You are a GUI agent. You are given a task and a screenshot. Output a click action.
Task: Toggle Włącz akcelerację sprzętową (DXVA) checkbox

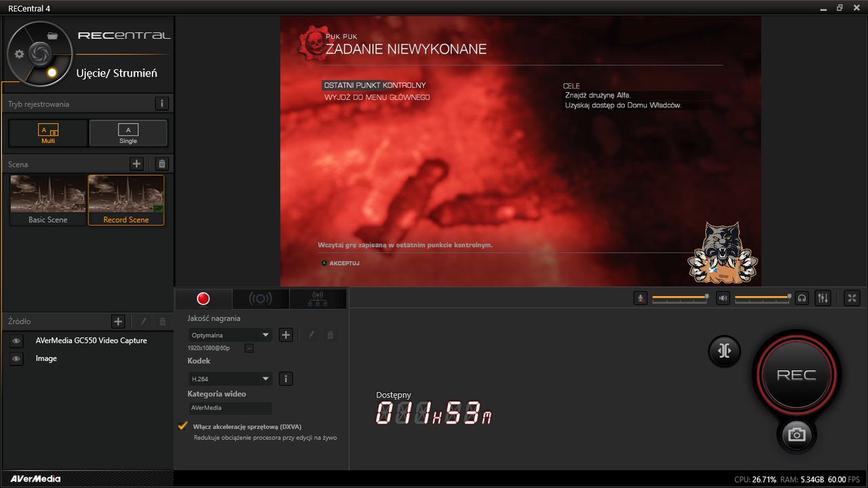click(x=182, y=426)
